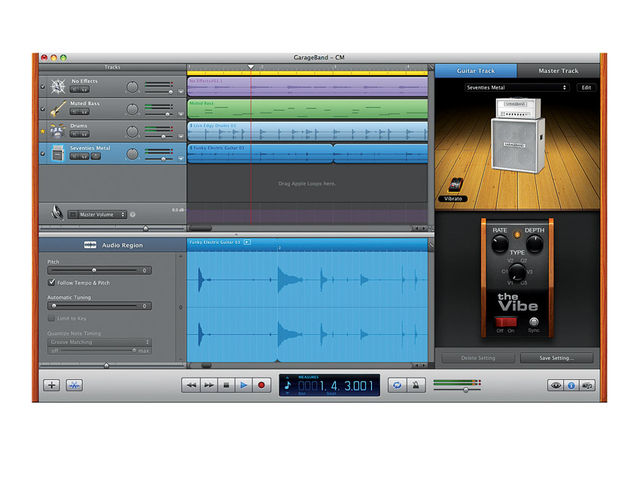Expand automation arrow on No Effects track
This screenshot has width=640, height=480.
(181, 92)
